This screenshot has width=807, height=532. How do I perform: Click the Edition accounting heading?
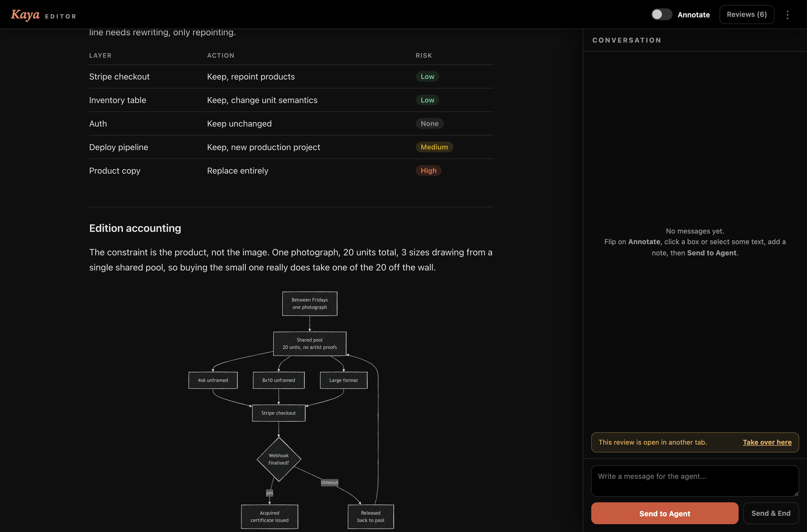135,228
